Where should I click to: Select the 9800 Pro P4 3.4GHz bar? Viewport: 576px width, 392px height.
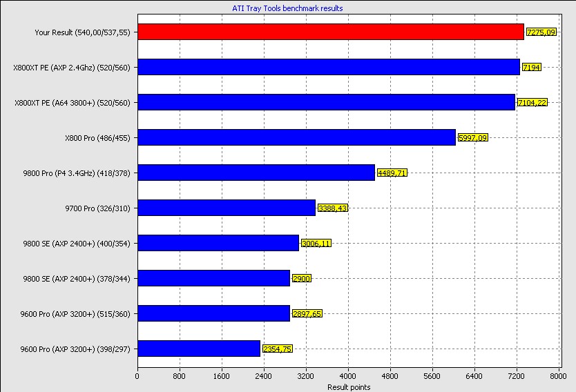[x=256, y=173]
